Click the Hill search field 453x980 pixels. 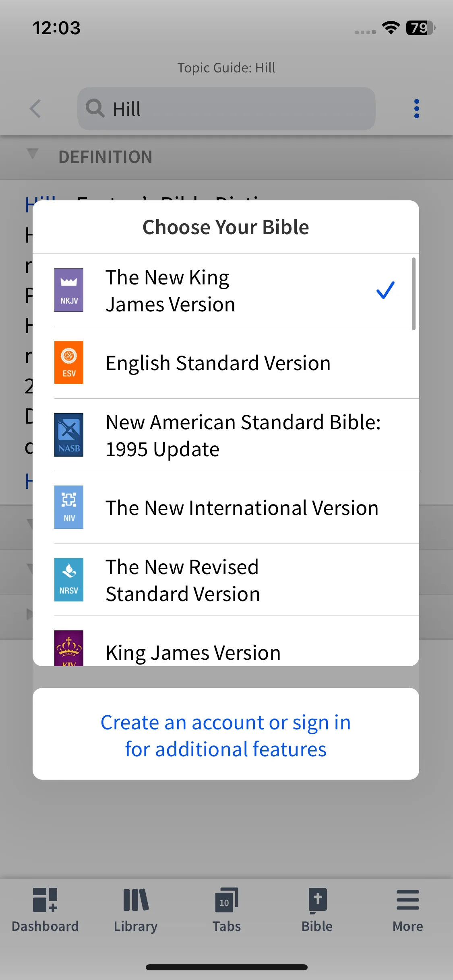click(226, 109)
